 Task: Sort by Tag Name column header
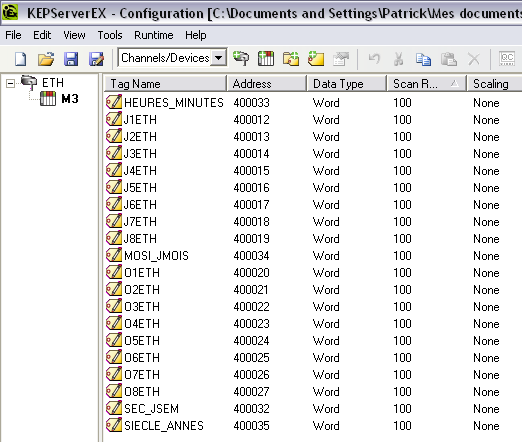(165, 84)
